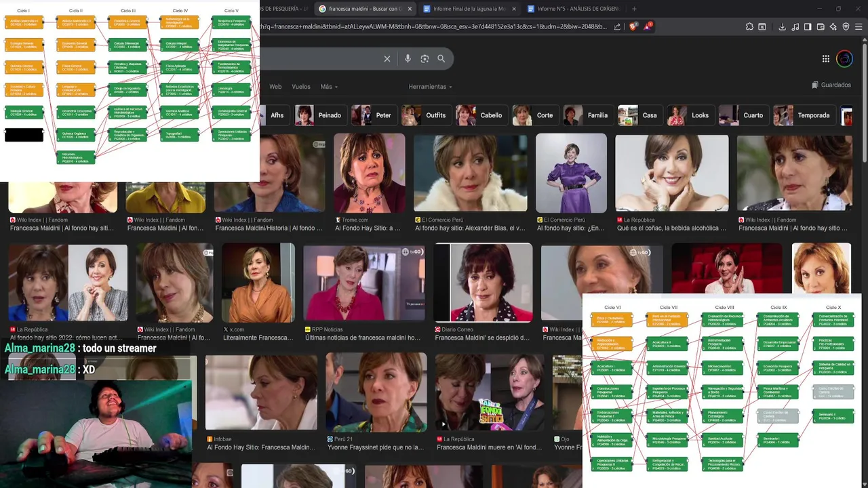Viewport: 868px width, 488px height.
Task: Close the 'Informe Final de la laguna' tab
Action: (x=513, y=9)
